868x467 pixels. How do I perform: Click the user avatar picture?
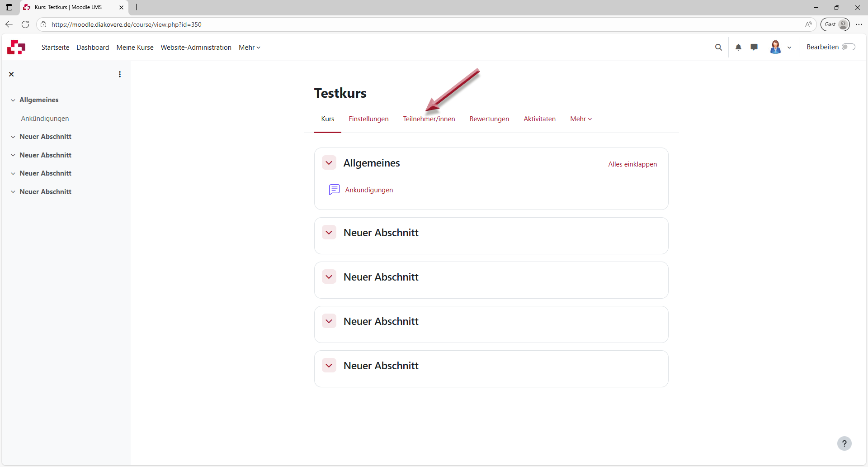coord(775,47)
